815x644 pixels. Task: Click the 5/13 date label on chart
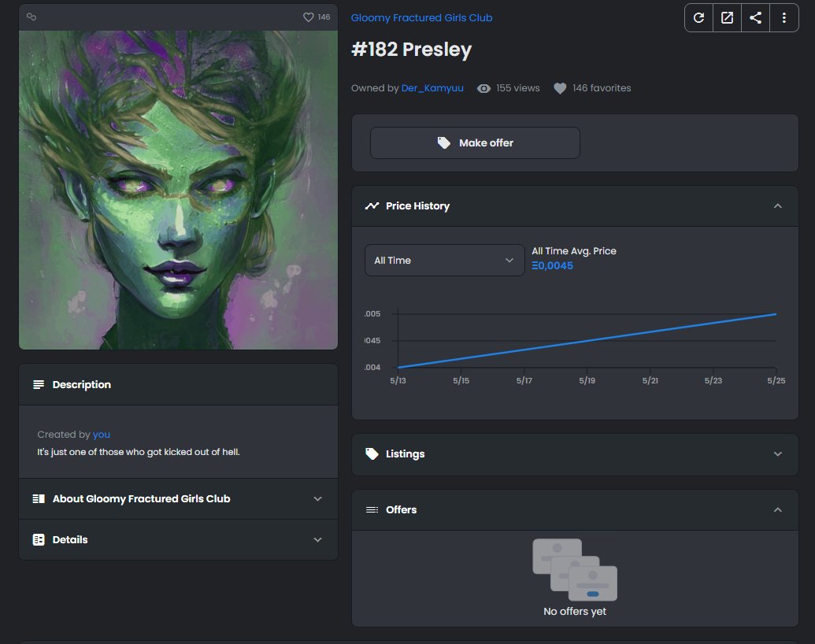(x=398, y=380)
